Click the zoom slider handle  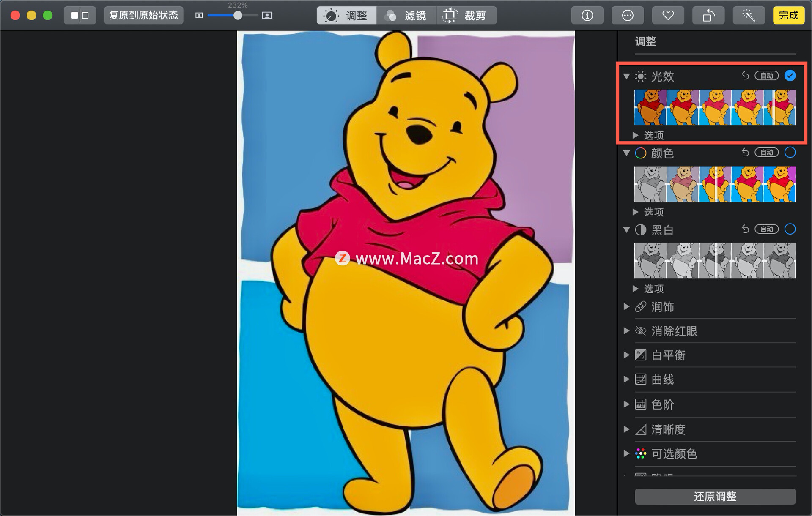tap(238, 16)
